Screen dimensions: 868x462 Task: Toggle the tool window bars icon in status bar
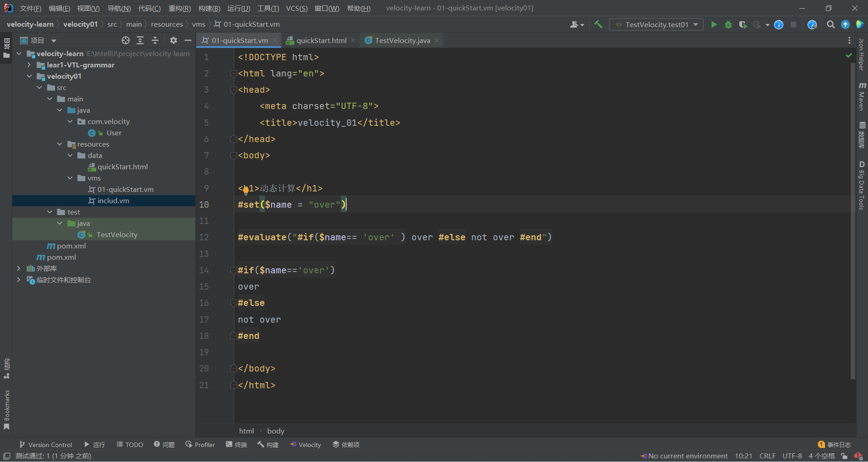pyautogui.click(x=7, y=456)
